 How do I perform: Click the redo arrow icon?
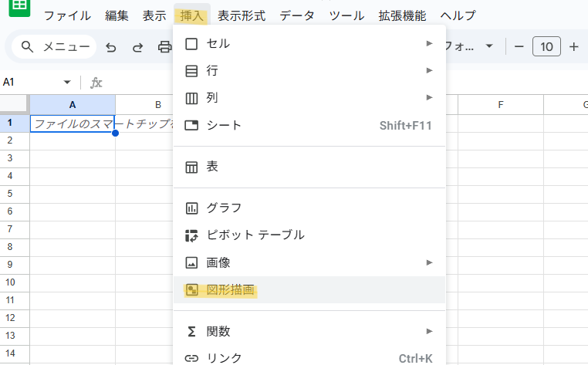137,47
